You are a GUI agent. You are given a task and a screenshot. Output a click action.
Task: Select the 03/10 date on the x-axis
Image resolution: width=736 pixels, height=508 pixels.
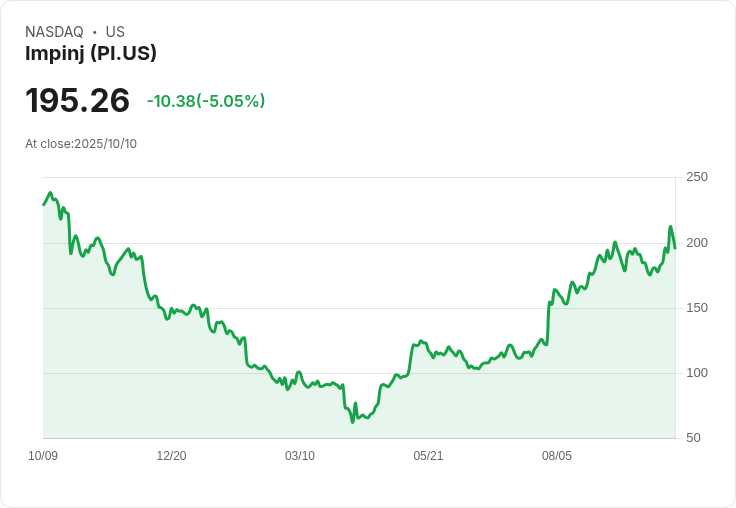(x=299, y=456)
